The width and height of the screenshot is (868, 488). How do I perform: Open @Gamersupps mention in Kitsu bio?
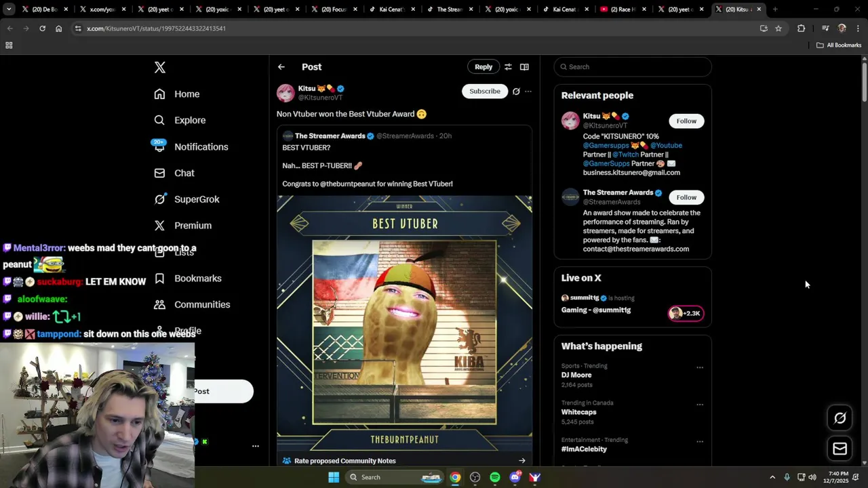click(x=606, y=146)
